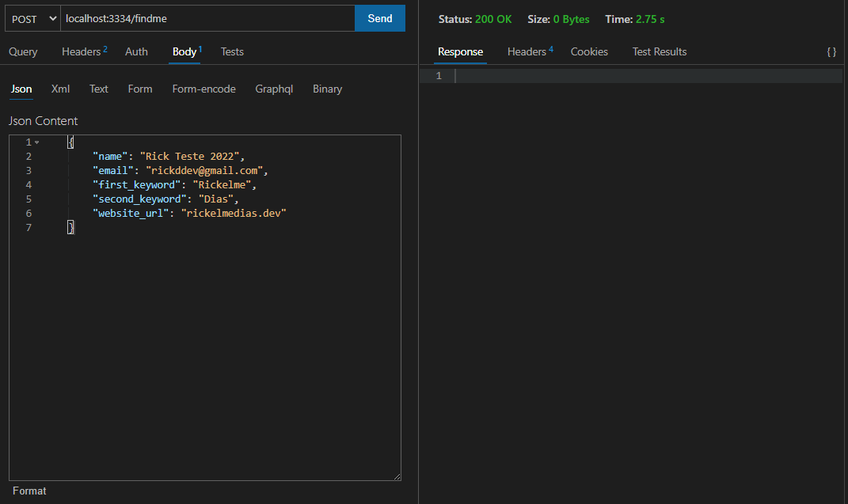848x504 pixels.
Task: Select the Body tab
Action: [185, 52]
